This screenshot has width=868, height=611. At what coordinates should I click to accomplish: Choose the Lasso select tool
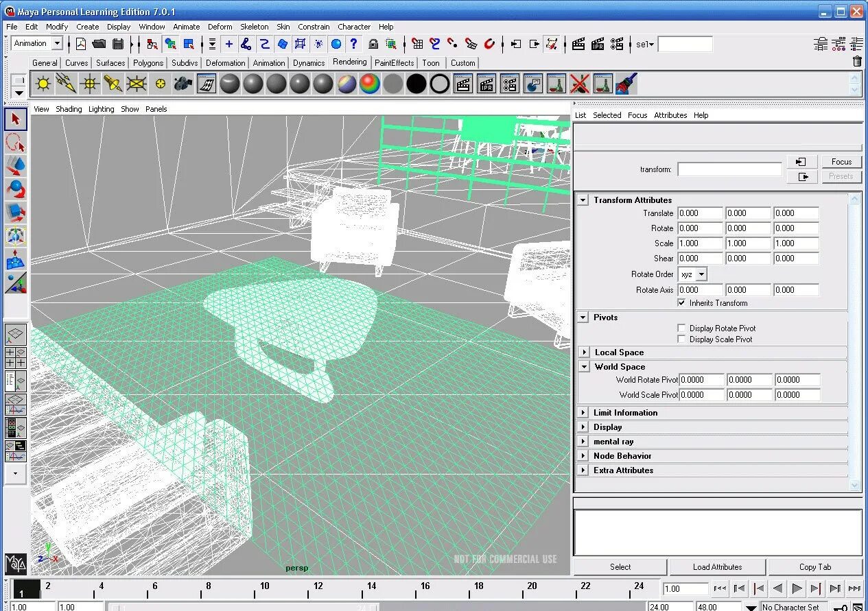tap(16, 143)
